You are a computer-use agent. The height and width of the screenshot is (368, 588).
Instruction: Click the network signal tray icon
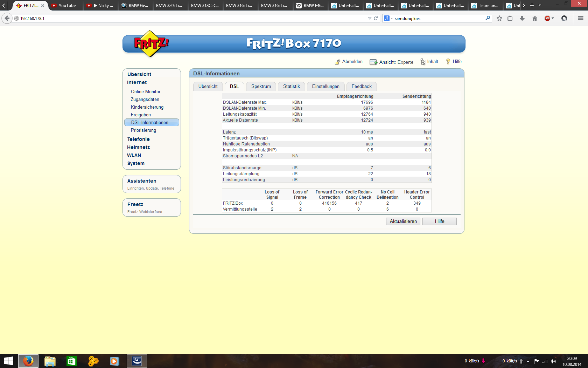pos(545,361)
